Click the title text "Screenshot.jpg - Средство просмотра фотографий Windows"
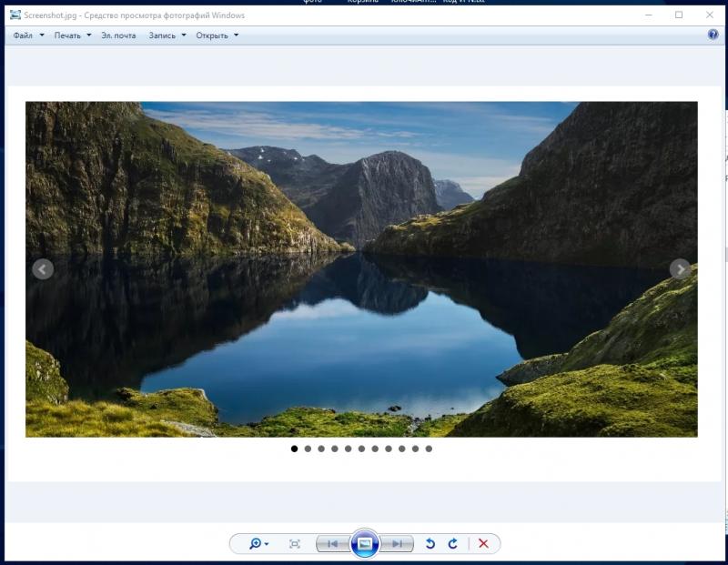This screenshot has width=728, height=565. pyautogui.click(x=134, y=15)
